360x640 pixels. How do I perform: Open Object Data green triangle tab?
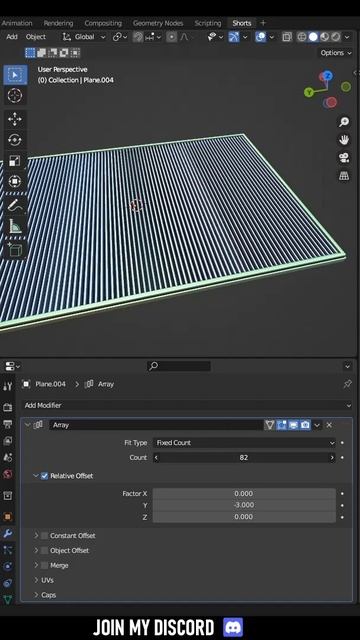tap(7, 600)
